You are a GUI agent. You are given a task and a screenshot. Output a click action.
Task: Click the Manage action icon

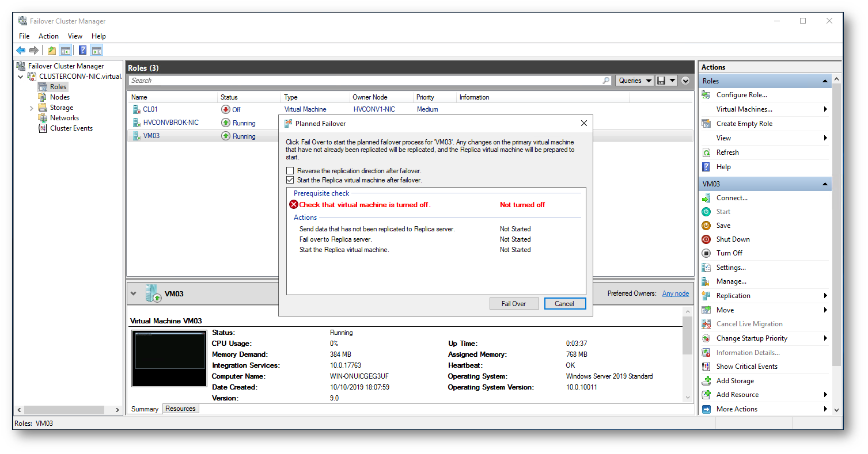click(x=706, y=281)
